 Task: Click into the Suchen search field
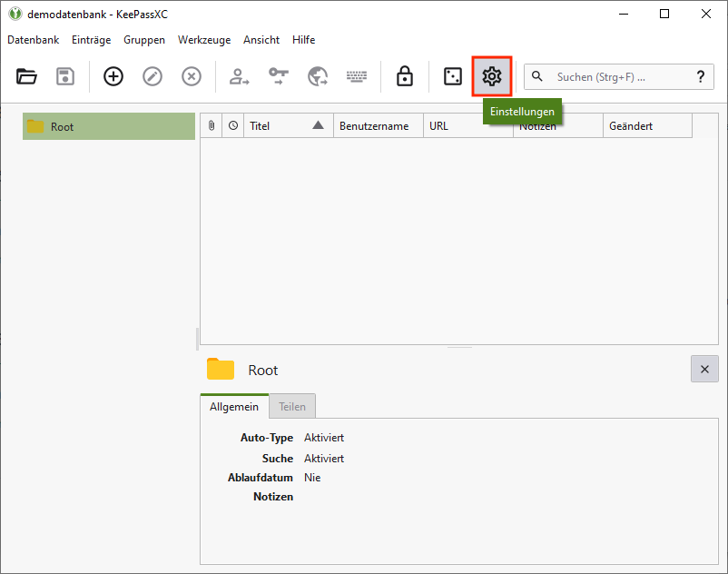608,77
